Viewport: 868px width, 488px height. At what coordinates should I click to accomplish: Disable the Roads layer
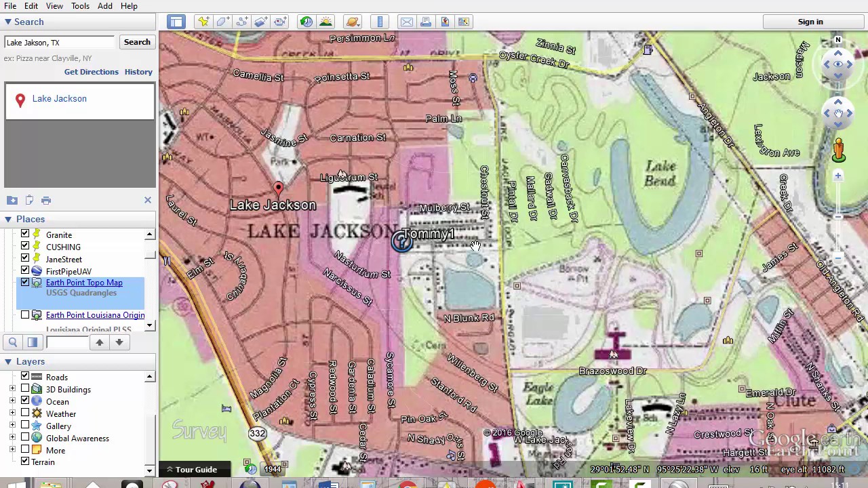(x=25, y=376)
